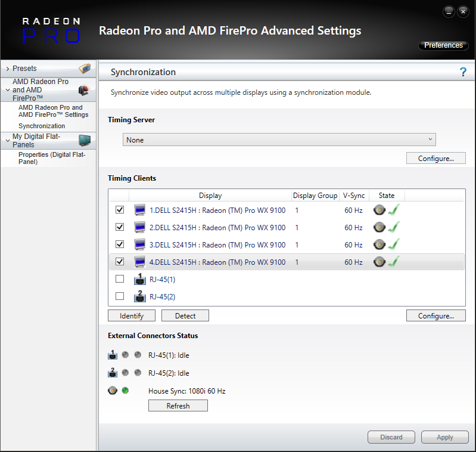This screenshot has width=476, height=452.
Task: Collapse the AMD Radeon Pro and AMD FirePro section
Action: (8, 90)
